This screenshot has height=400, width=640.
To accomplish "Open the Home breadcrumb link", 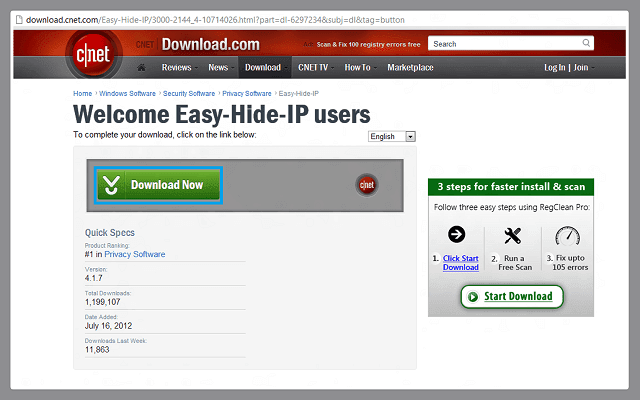I will point(82,93).
